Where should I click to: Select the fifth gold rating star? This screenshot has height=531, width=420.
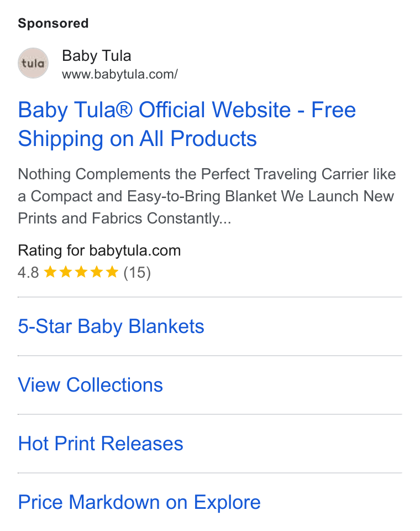pyautogui.click(x=112, y=272)
